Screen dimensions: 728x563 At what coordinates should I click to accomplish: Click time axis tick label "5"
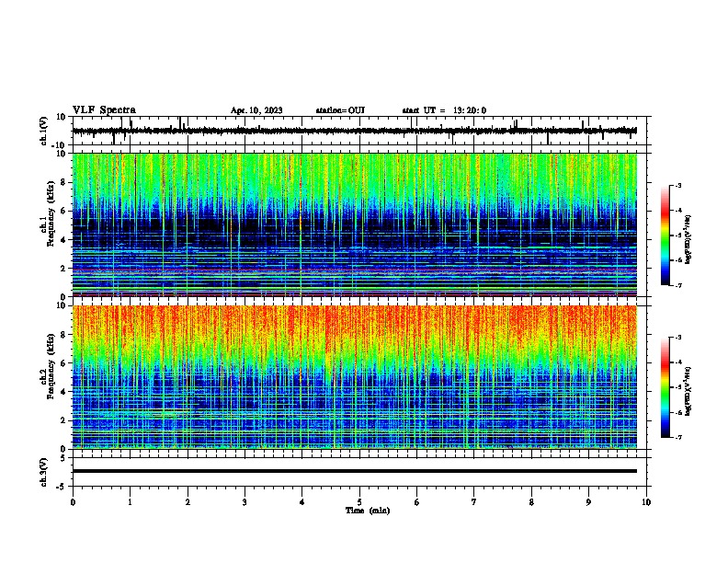click(359, 502)
